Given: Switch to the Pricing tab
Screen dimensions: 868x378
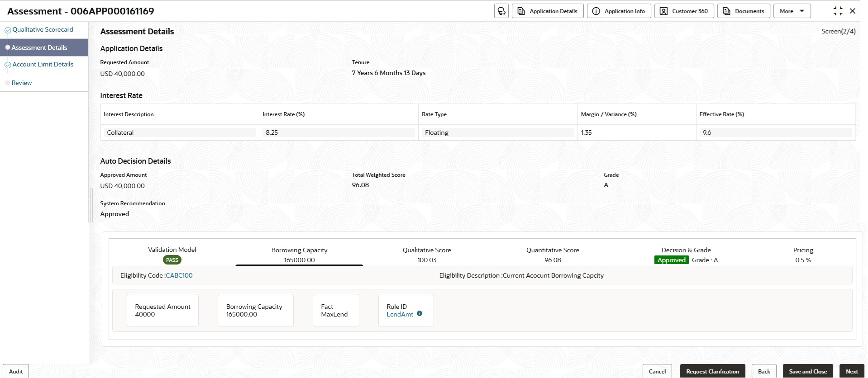Looking at the screenshot, I should [x=803, y=255].
